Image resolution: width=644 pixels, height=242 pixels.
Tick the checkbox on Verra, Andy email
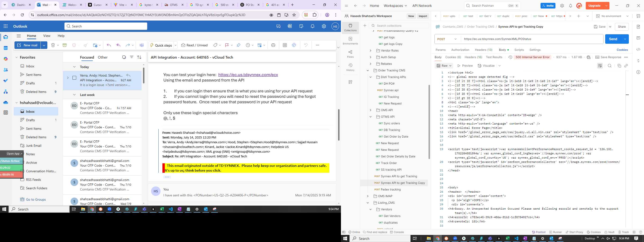point(74,78)
